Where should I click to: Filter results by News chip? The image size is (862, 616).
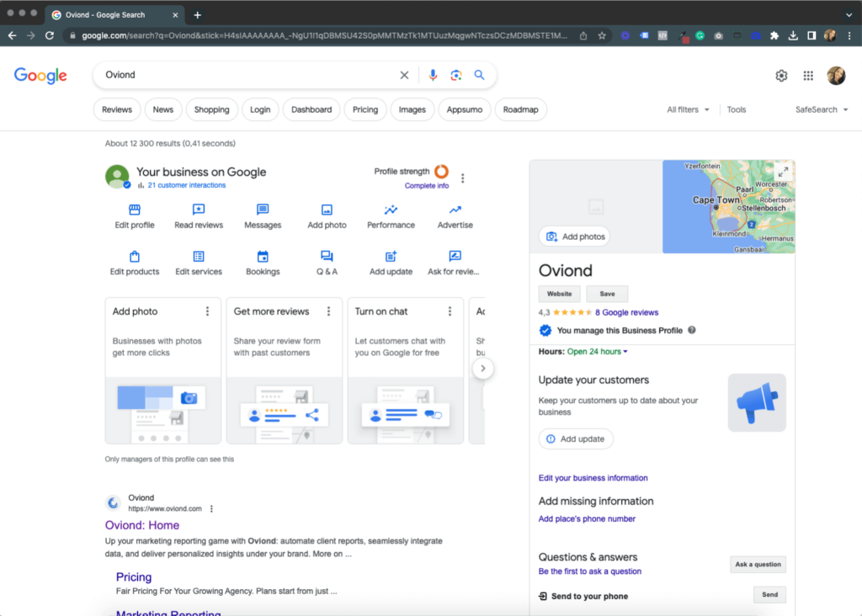point(162,110)
